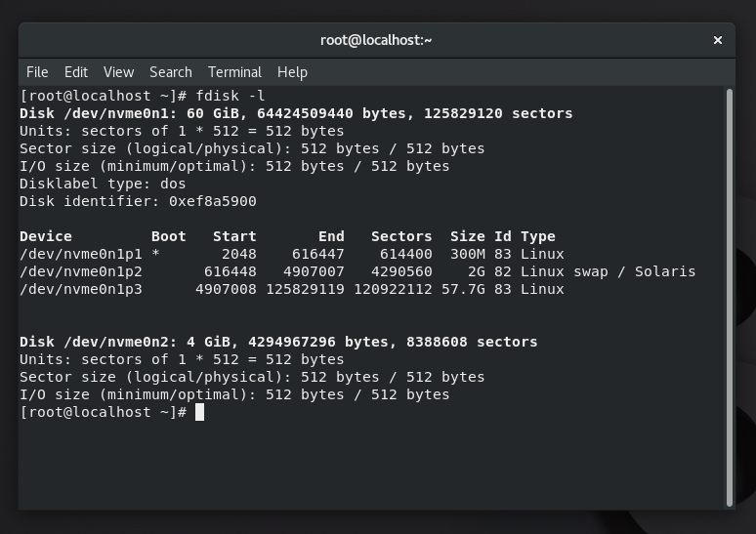Open the Edit menu
Screen dimensions: 756x534
pos(76,72)
